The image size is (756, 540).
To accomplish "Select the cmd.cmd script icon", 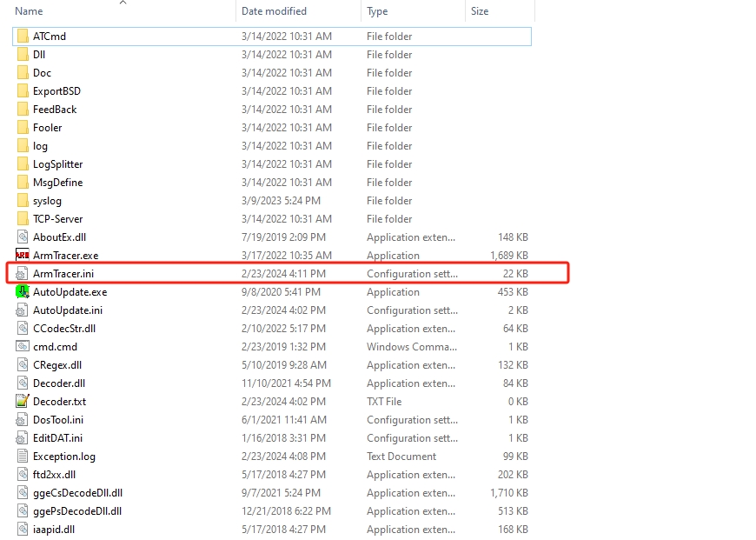I will [23, 347].
